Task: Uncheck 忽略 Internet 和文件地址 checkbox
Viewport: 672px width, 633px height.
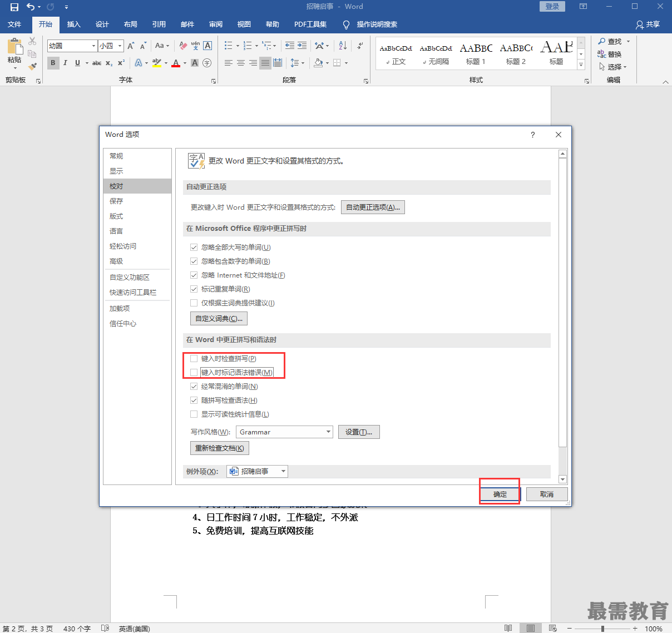Action: pos(194,275)
